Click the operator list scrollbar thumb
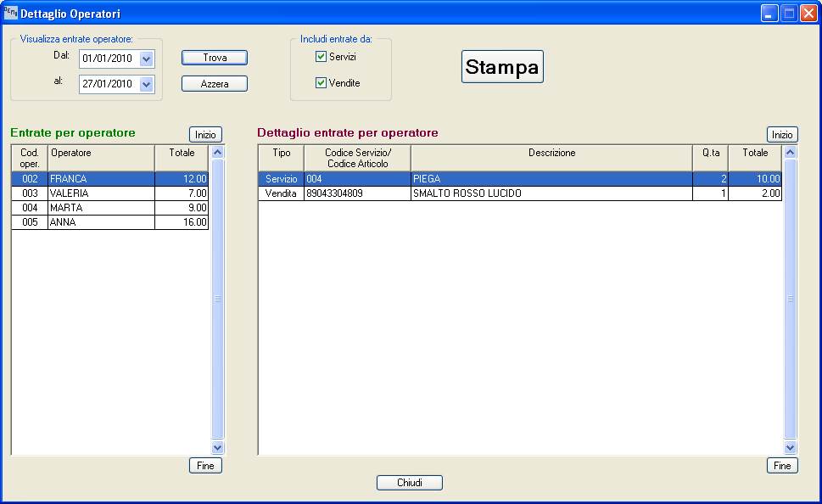The width and height of the screenshot is (822, 504). point(217,299)
